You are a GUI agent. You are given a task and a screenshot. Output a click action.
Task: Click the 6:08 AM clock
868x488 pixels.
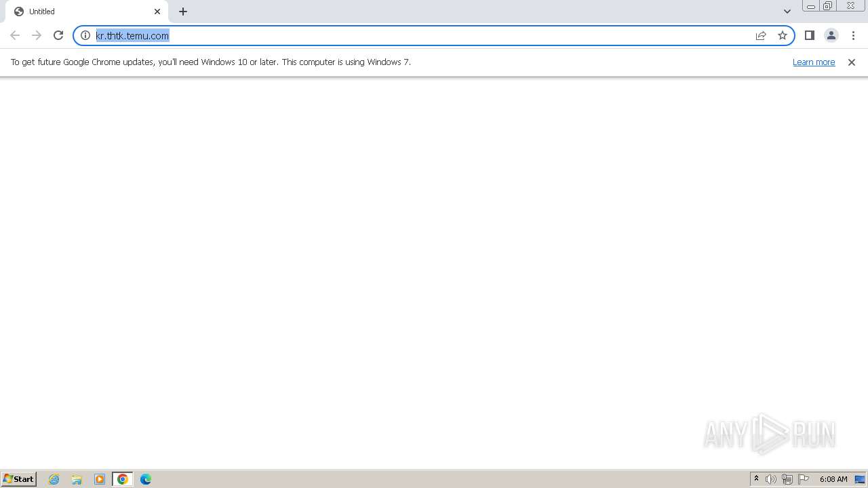click(x=833, y=479)
